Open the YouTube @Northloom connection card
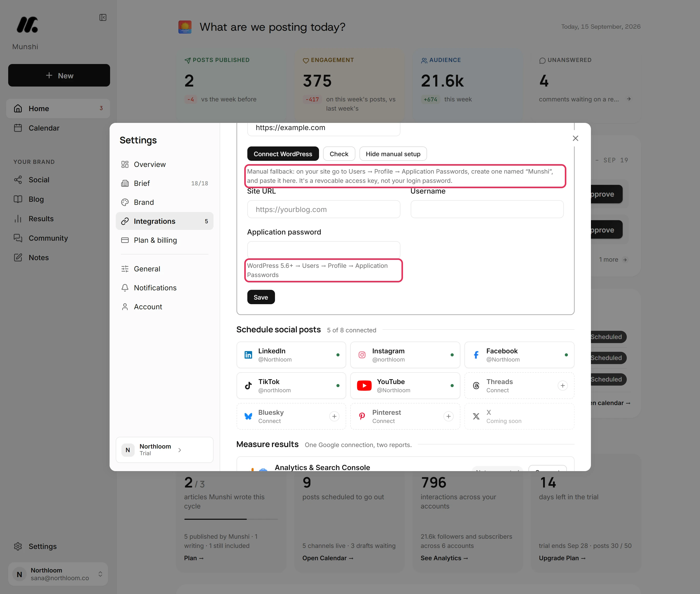This screenshot has height=594, width=700. point(405,386)
